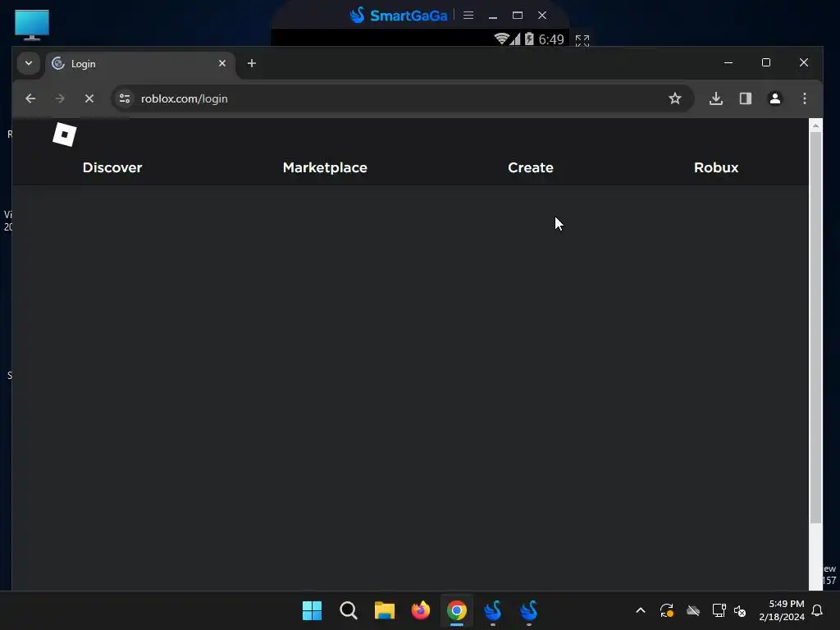Close the Login tab
The height and width of the screenshot is (630, 840).
click(222, 63)
